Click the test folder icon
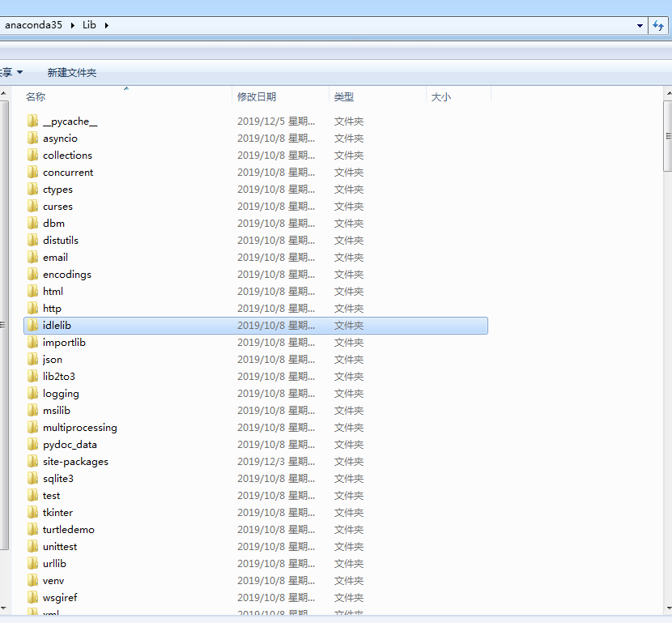The image size is (672, 623). point(32,495)
